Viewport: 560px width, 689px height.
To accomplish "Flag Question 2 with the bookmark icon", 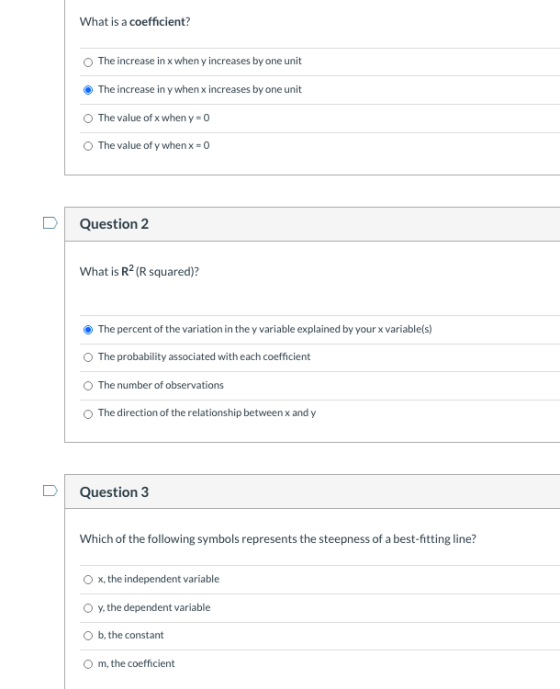I will click(50, 223).
